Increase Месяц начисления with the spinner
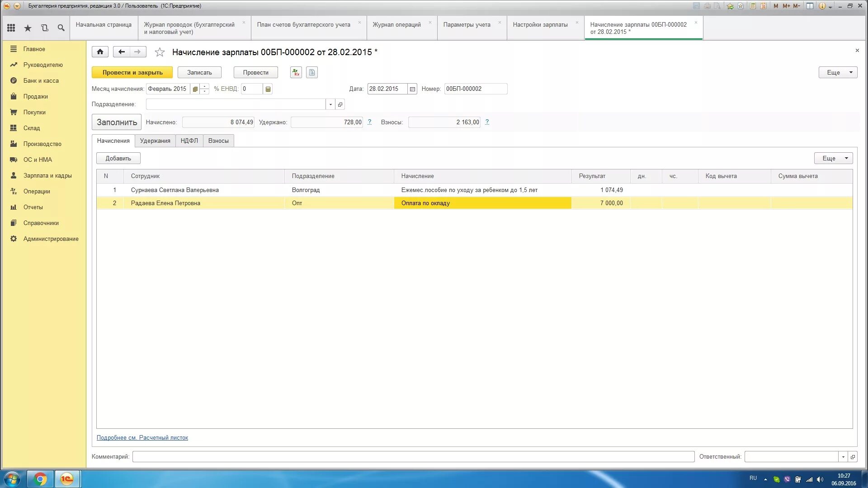 coord(204,86)
